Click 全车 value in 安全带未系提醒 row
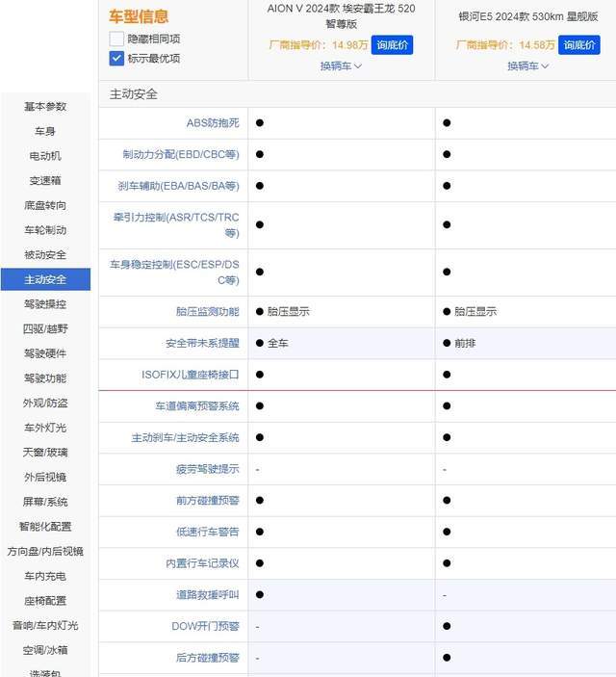 click(277, 343)
